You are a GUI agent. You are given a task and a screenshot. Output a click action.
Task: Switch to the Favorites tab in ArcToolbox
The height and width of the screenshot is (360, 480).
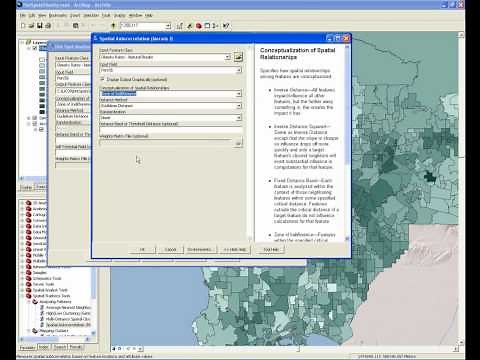pos(27,347)
